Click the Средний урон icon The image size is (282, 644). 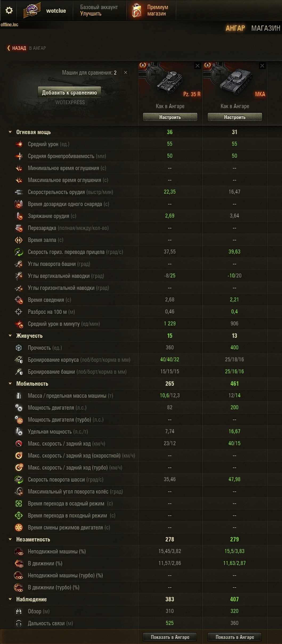[19, 144]
